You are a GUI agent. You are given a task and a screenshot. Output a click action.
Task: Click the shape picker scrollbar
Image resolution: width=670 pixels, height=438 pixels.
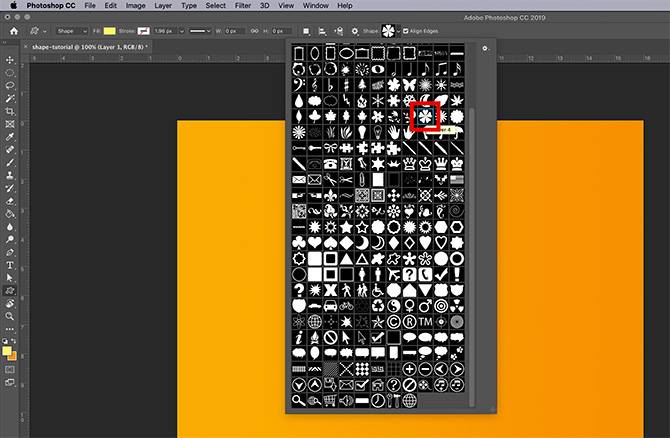[472, 256]
